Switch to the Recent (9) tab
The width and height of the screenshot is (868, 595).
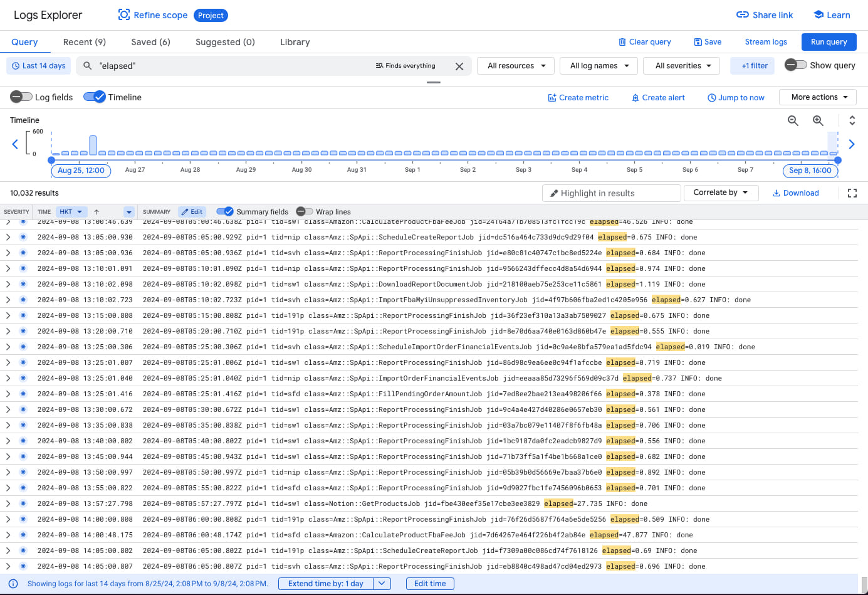tap(85, 42)
